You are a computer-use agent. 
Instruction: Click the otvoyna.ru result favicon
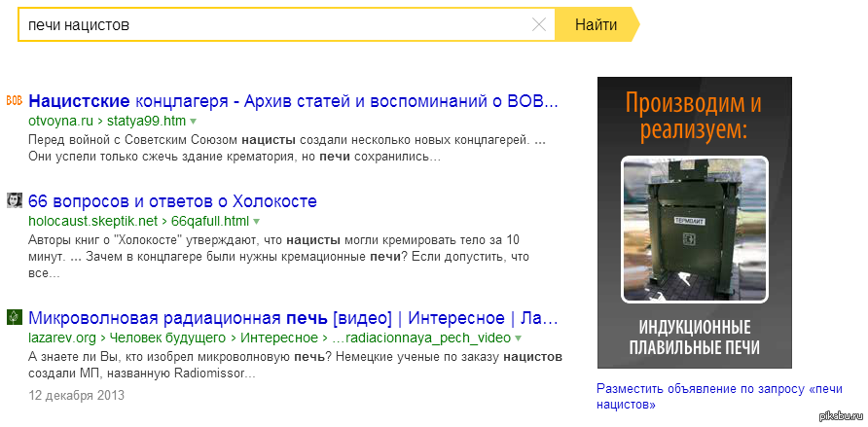point(15,100)
